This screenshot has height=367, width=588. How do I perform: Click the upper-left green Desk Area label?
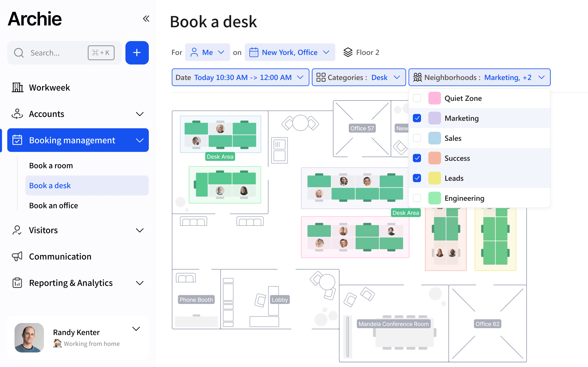(x=220, y=157)
